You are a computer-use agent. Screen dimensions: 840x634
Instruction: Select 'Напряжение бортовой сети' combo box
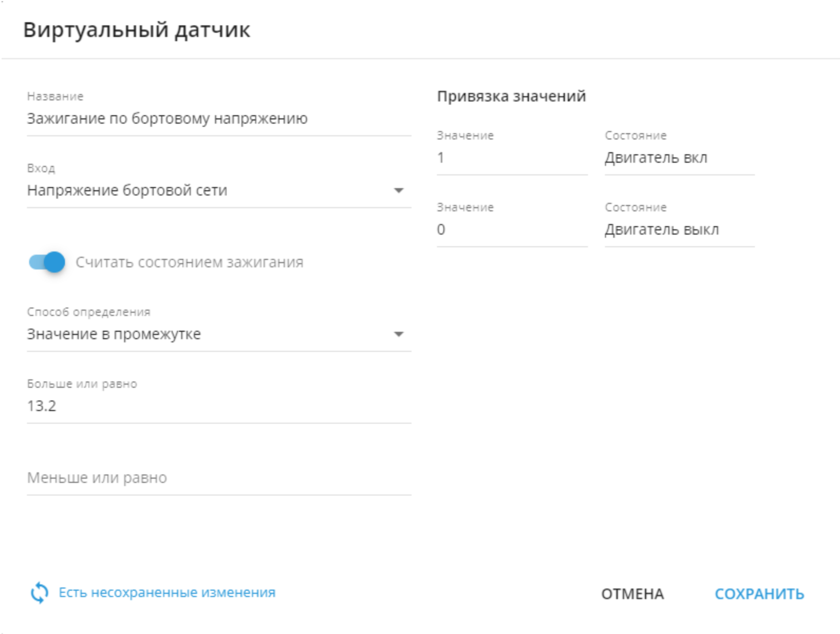click(x=219, y=190)
